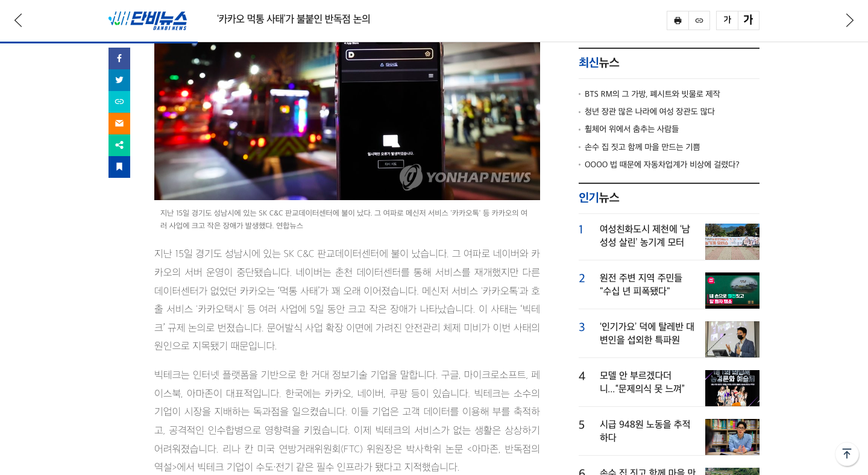868x475 pixels.
Task: Copy URL from the side share bar
Action: (x=119, y=102)
